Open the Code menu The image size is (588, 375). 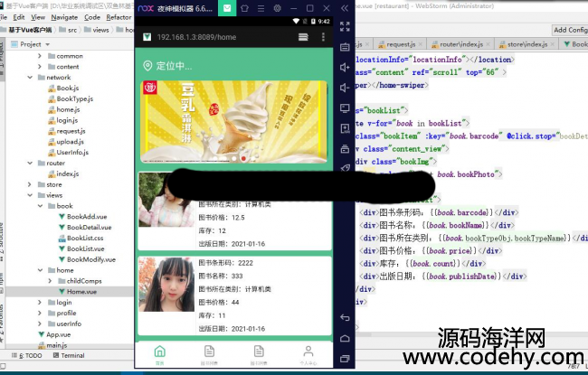click(x=92, y=17)
